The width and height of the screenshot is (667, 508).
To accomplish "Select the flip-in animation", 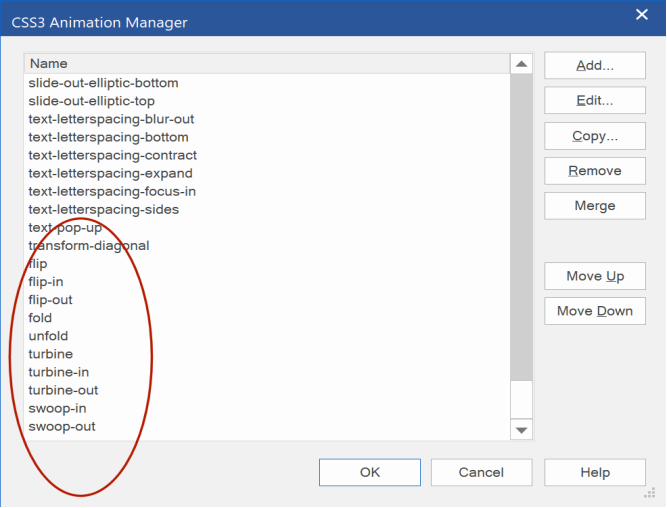I will pyautogui.click(x=46, y=282).
